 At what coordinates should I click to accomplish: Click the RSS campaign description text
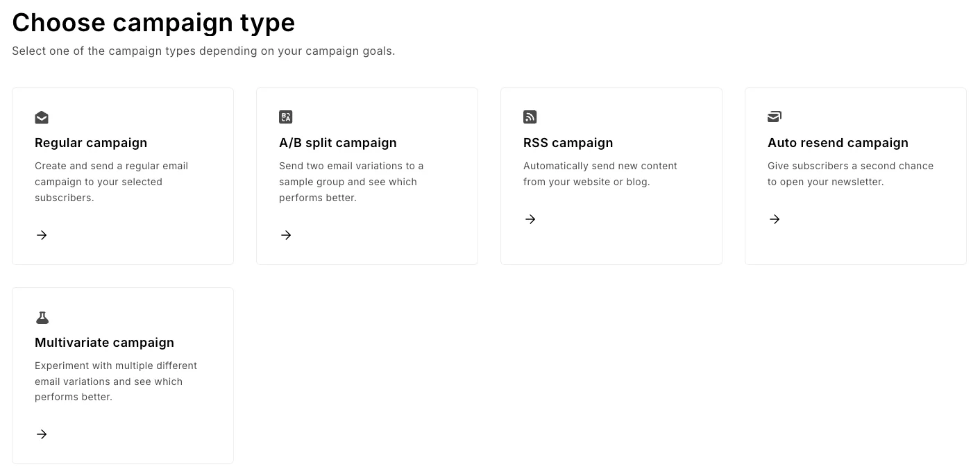(600, 173)
